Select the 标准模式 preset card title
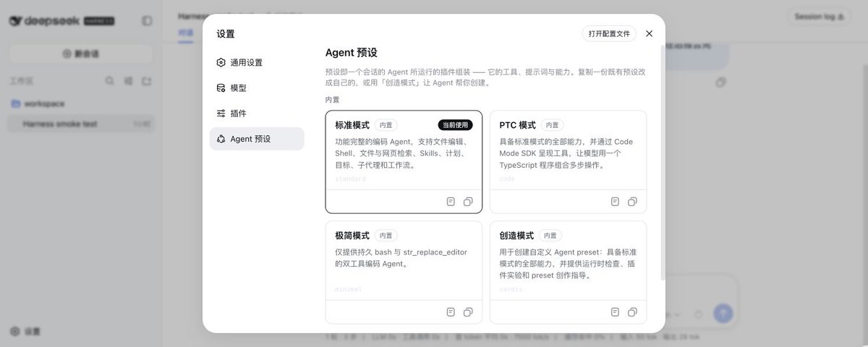 coord(352,125)
